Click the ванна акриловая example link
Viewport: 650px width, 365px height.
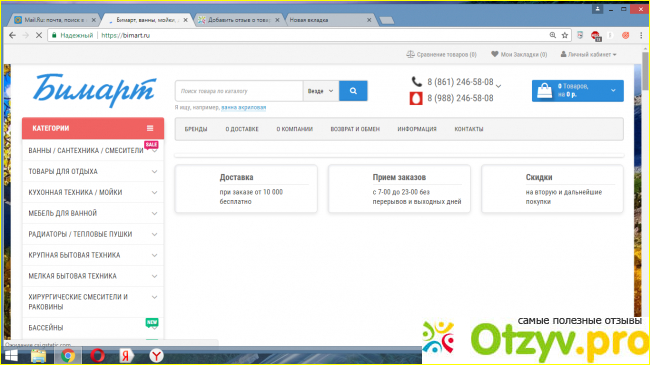(x=243, y=107)
